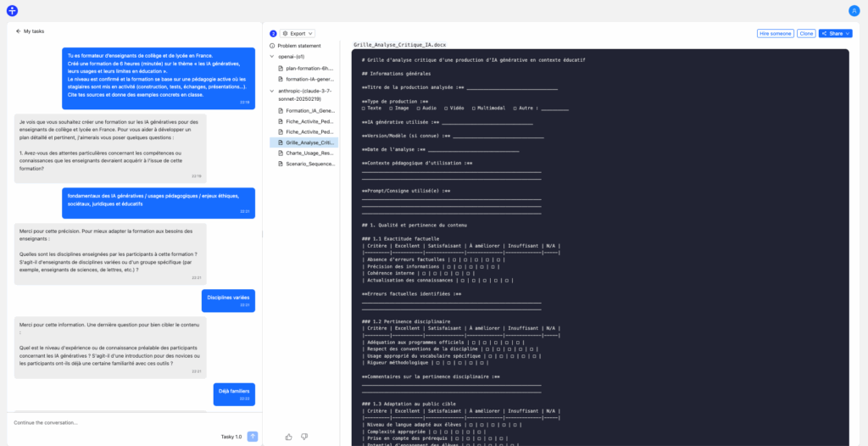The height and width of the screenshot is (446, 868).
Task: Open the user profile avatar menu
Action: point(854,10)
